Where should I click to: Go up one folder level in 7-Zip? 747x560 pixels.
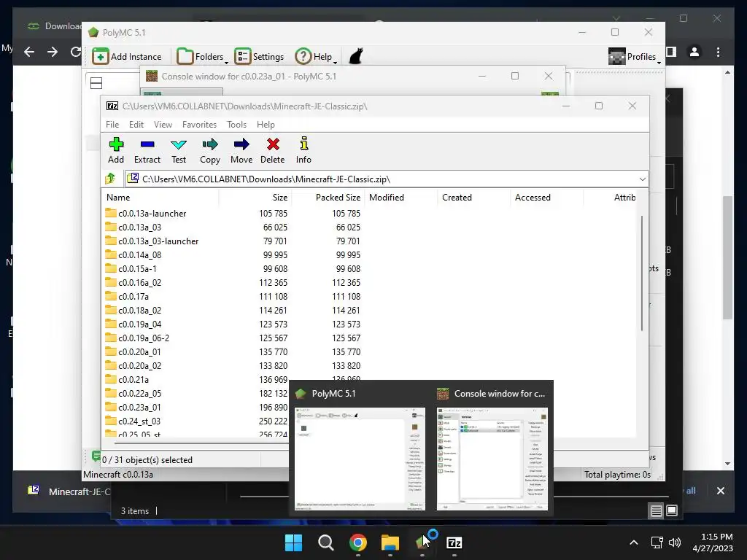click(x=110, y=179)
